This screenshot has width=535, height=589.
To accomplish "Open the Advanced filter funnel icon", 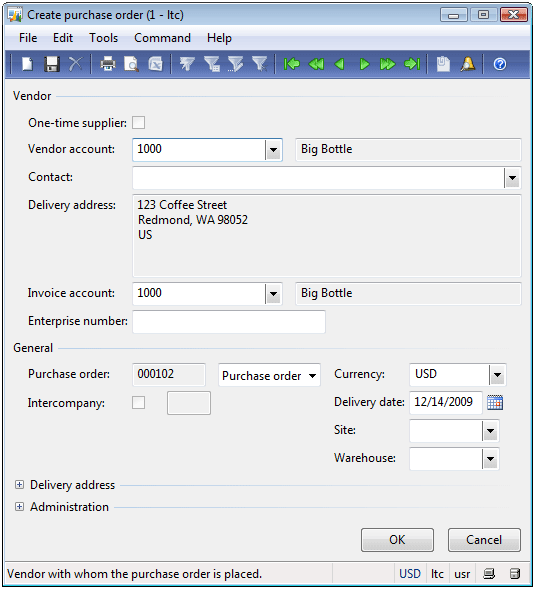I will pos(236,64).
